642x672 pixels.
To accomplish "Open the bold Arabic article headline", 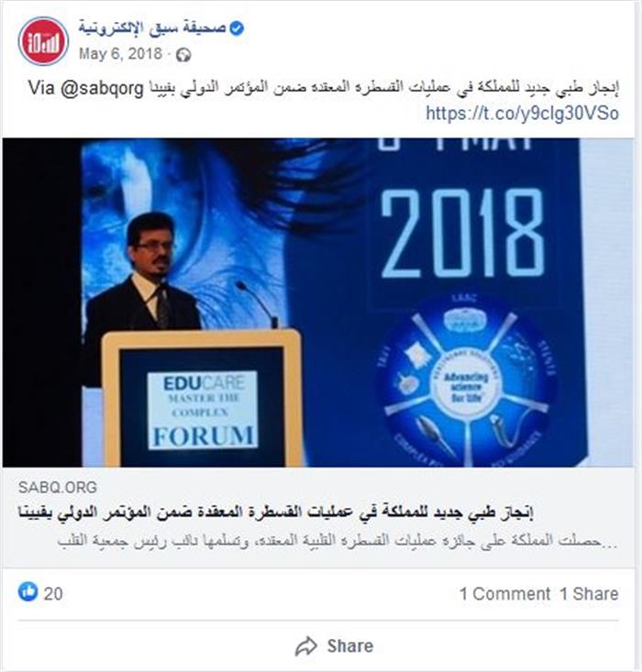I will (276, 512).
